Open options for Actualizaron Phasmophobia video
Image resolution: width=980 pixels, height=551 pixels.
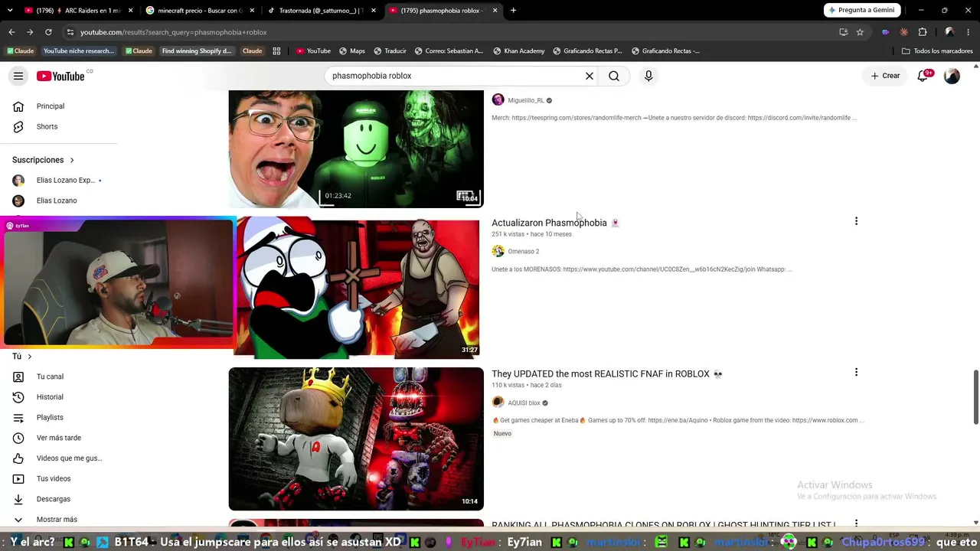(856, 221)
